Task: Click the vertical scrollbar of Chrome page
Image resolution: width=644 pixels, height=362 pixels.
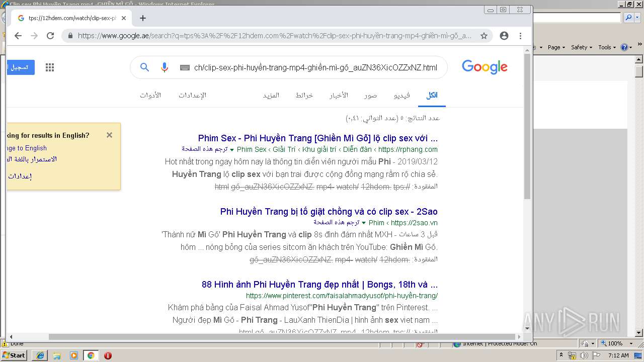Action: pyautogui.click(x=527, y=126)
